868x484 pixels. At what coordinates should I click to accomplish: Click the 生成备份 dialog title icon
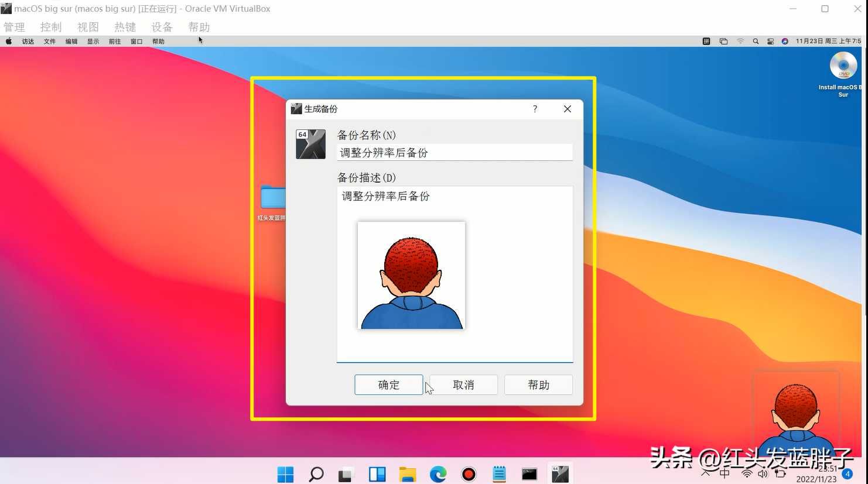click(296, 109)
